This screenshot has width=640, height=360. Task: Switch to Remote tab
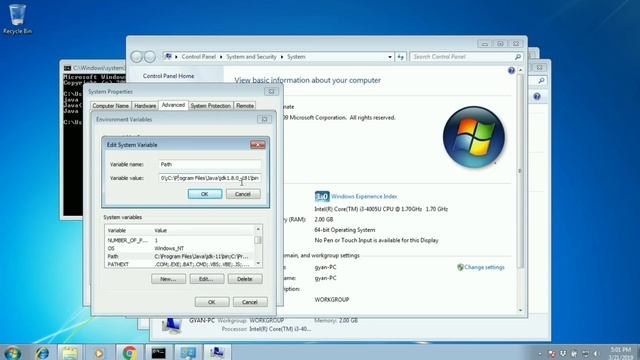pos(245,106)
